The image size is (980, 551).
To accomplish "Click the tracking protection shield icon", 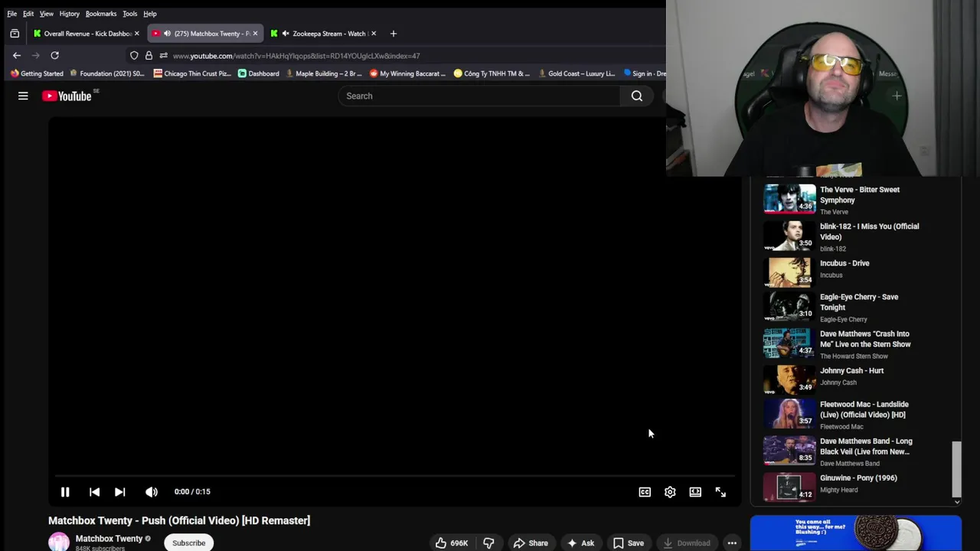I will click(134, 56).
